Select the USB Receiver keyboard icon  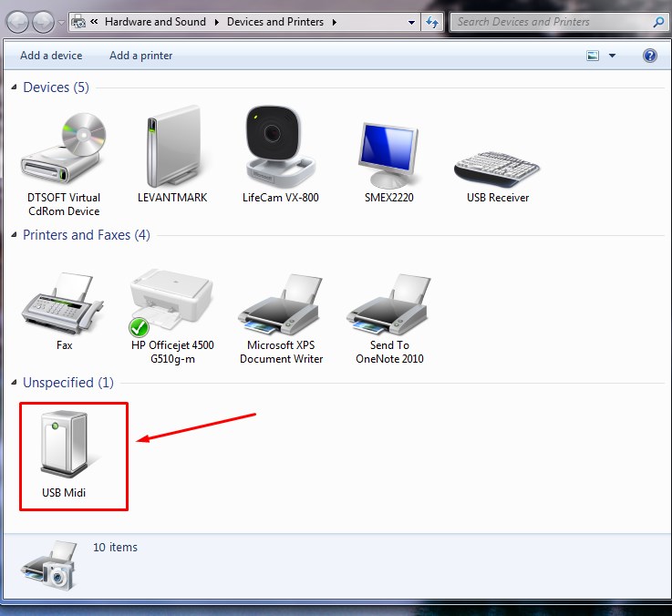[497, 169]
